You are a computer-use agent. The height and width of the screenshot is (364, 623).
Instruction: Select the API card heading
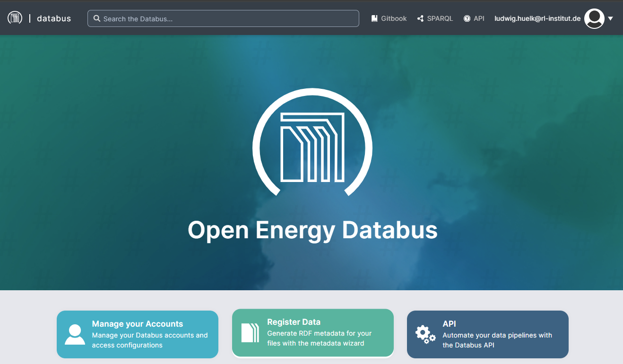(449, 324)
